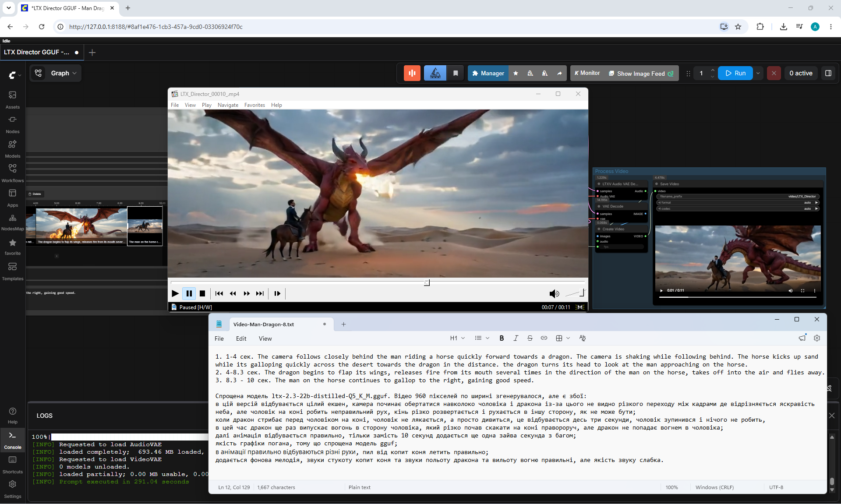Stop playback in the media player

pos(202,293)
